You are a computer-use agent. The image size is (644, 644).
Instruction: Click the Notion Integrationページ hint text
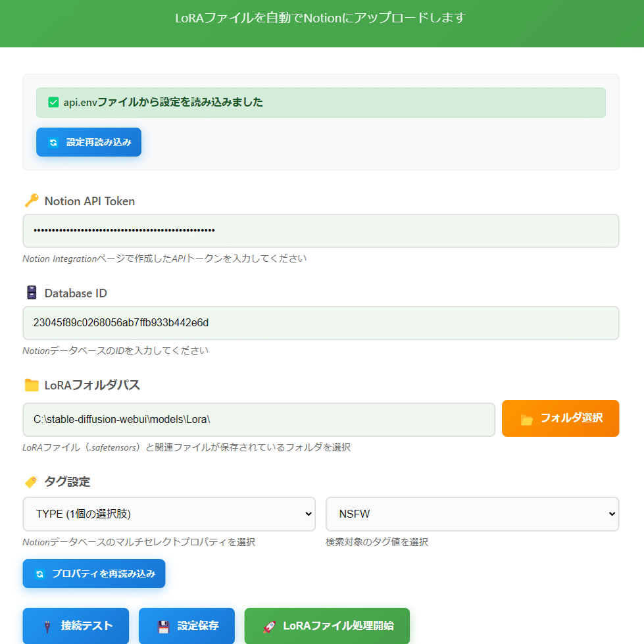(164, 259)
